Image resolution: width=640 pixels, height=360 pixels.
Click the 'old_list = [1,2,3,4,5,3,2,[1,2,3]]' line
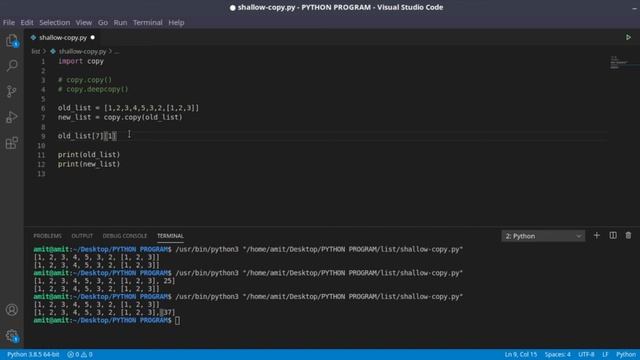pyautogui.click(x=129, y=108)
